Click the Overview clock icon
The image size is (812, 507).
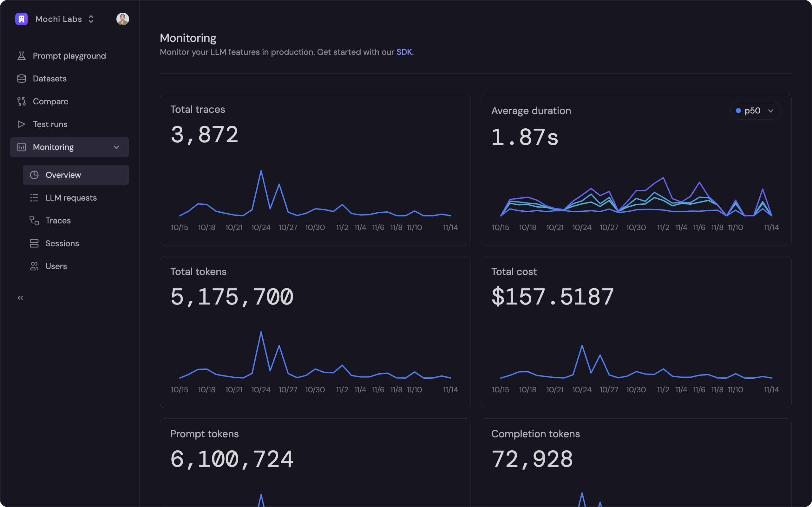pyautogui.click(x=34, y=175)
